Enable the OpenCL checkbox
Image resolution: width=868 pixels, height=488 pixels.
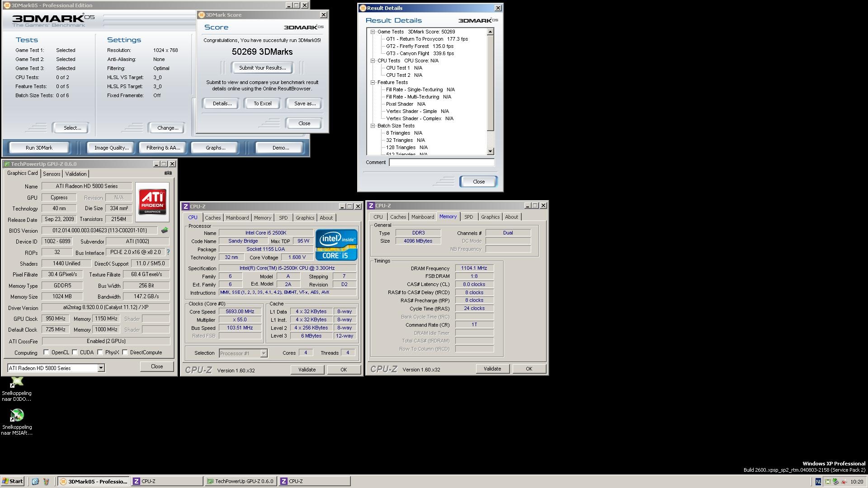click(x=46, y=352)
